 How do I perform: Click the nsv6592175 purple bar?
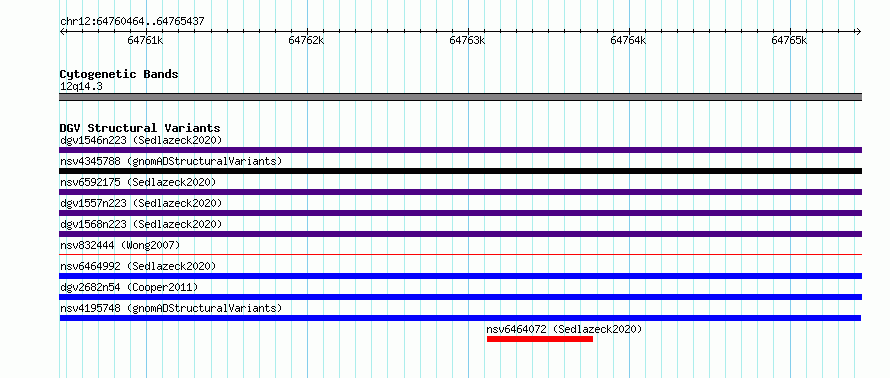point(460,192)
